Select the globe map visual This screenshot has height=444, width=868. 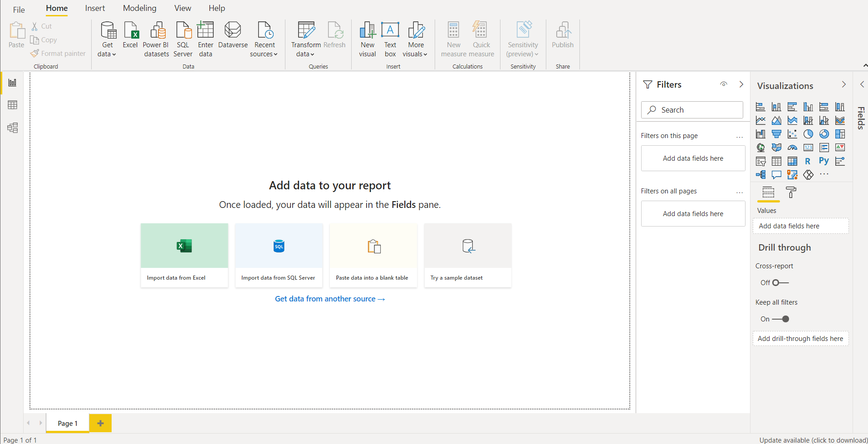(760, 148)
